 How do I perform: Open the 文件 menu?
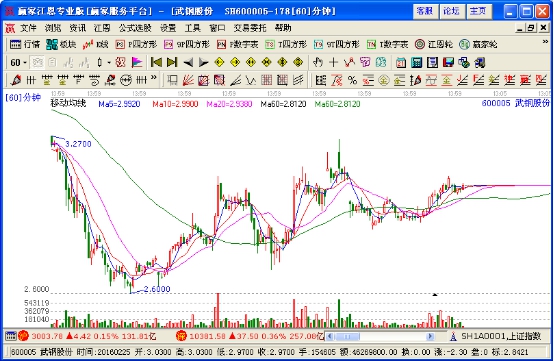tap(28, 28)
